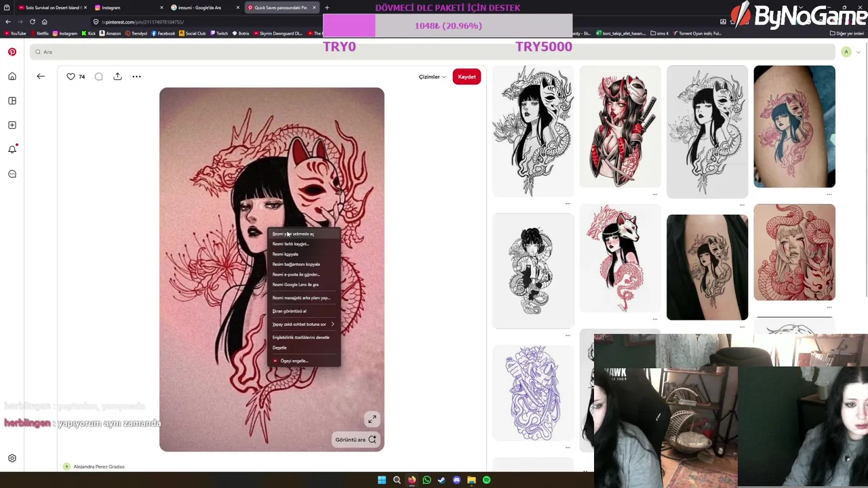Open taskbar search magnifier
Image resolution: width=868 pixels, height=488 pixels.
click(397, 480)
